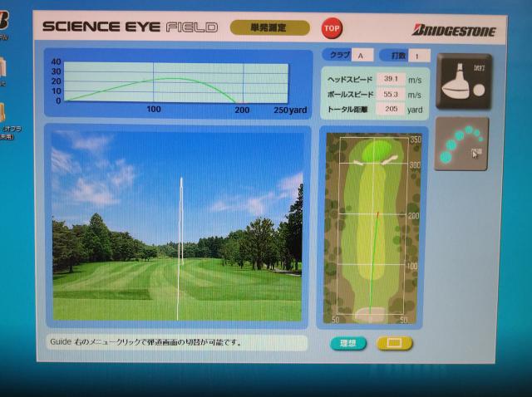Click the トータル距離 value 205
This screenshot has height=397, width=532.
(x=391, y=109)
